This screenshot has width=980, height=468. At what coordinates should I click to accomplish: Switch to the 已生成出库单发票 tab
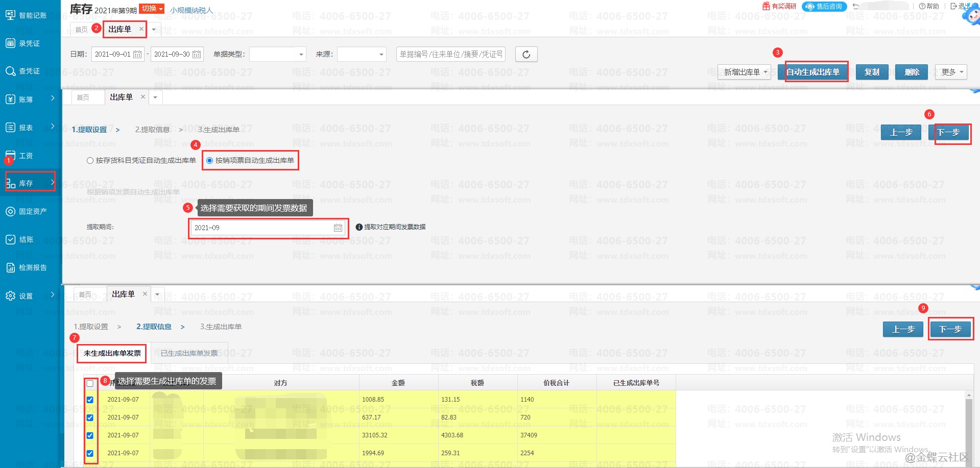[189, 353]
